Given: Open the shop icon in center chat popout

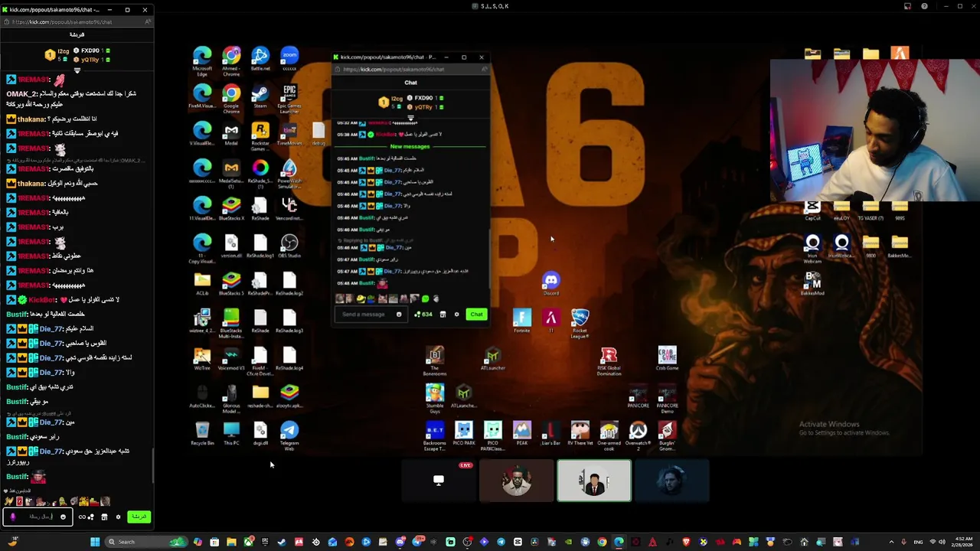Looking at the screenshot, I should point(443,315).
